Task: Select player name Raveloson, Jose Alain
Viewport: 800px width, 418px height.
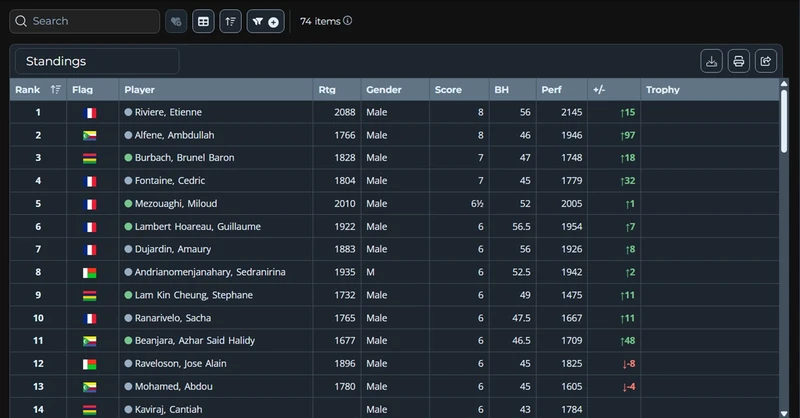Action: [x=181, y=363]
